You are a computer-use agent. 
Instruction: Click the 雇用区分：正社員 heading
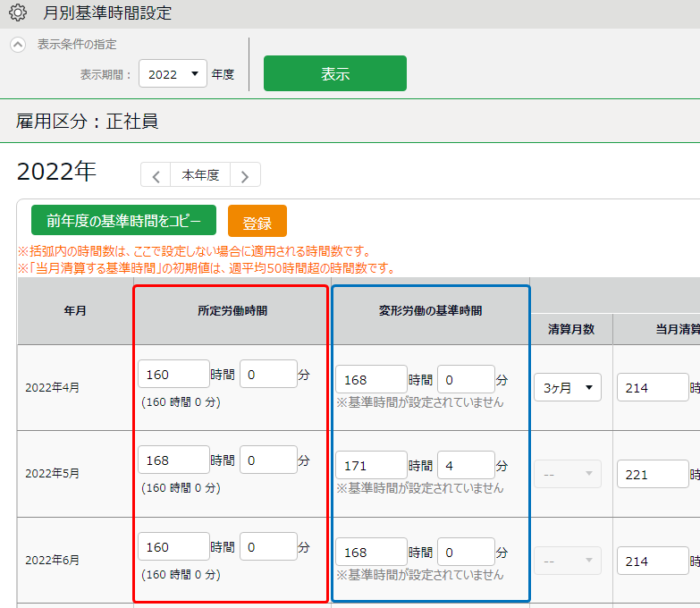[x=87, y=122]
